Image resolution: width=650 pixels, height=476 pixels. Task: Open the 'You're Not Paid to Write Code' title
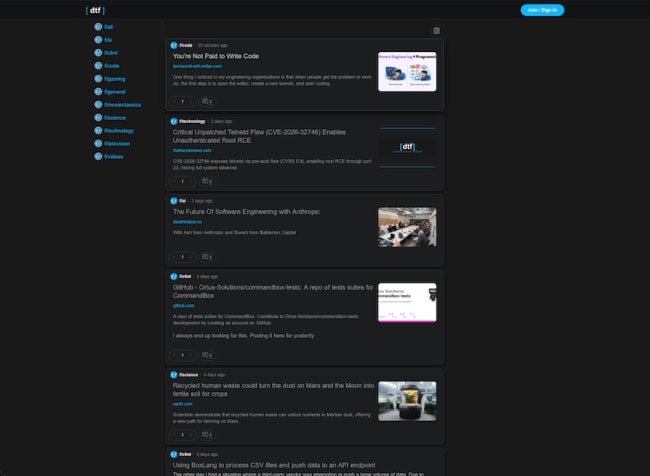[x=216, y=56]
